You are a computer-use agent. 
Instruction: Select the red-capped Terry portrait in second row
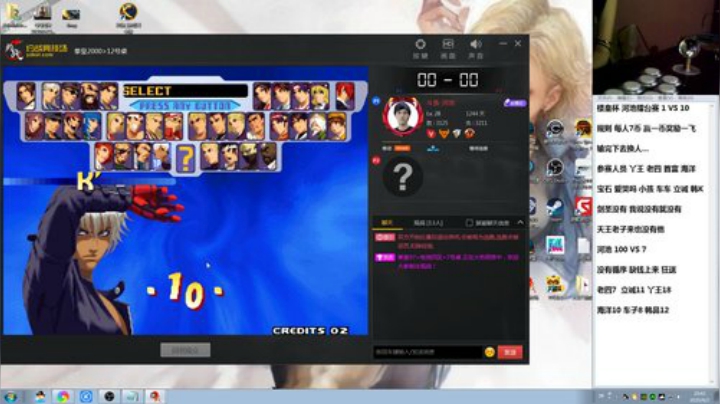tap(173, 126)
